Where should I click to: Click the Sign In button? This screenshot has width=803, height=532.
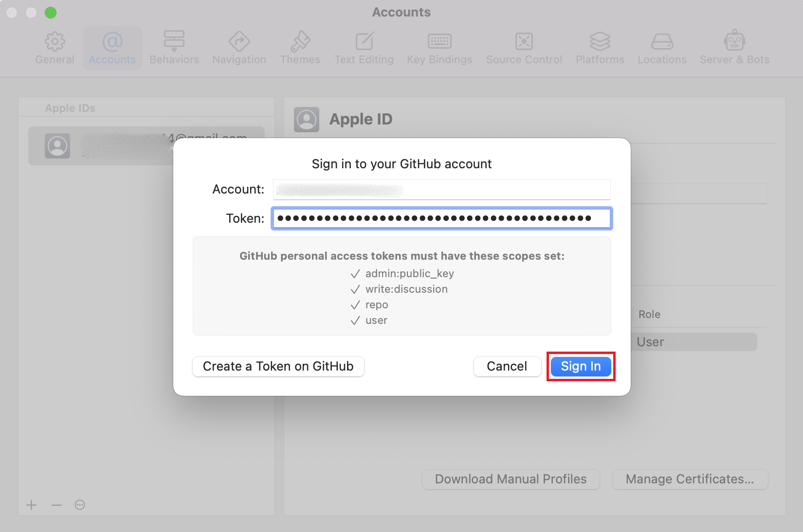581,366
